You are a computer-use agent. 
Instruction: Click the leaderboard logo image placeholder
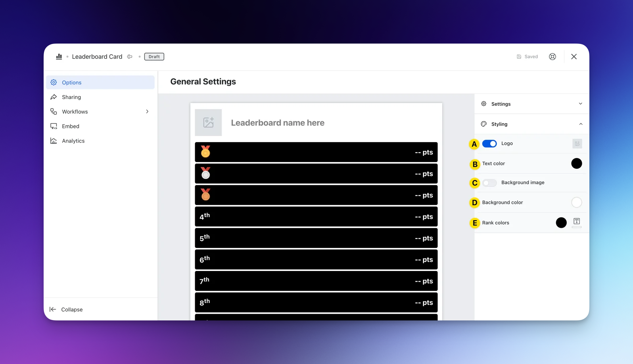pyautogui.click(x=208, y=123)
